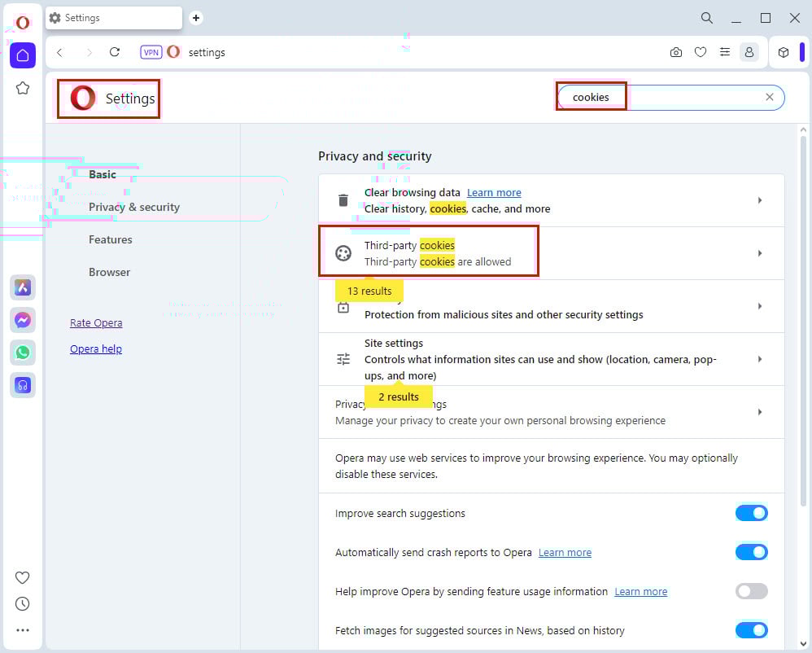The width and height of the screenshot is (812, 653).
Task: Click the address bar showing settings
Action: coord(404,52)
